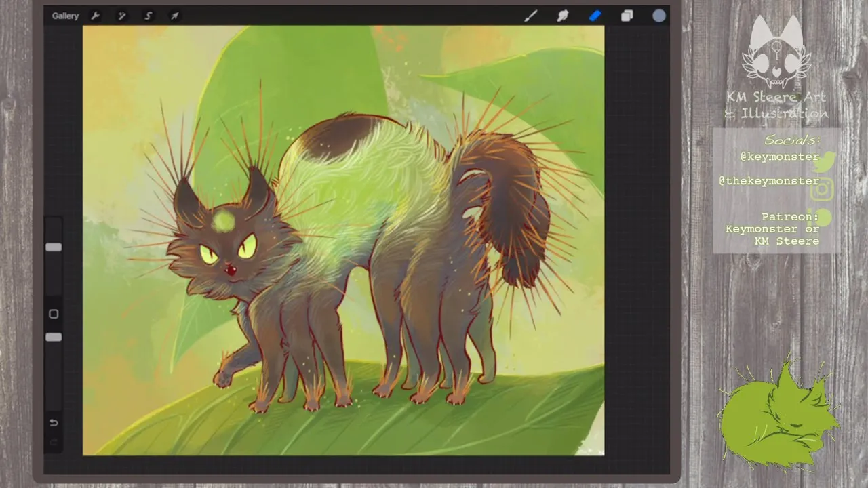The width and height of the screenshot is (868, 488).
Task: Select the Selection S-shaped tool
Action: pyautogui.click(x=148, y=16)
